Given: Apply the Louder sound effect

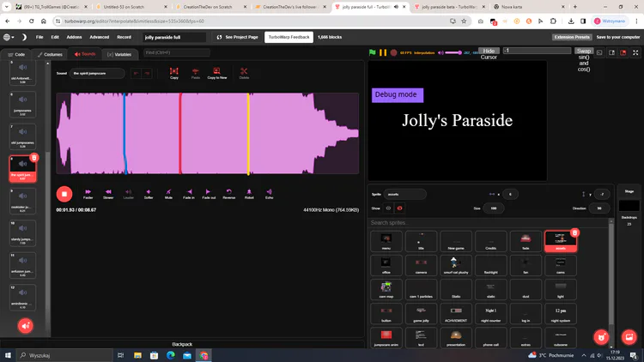Looking at the screenshot, I should 128,194.
